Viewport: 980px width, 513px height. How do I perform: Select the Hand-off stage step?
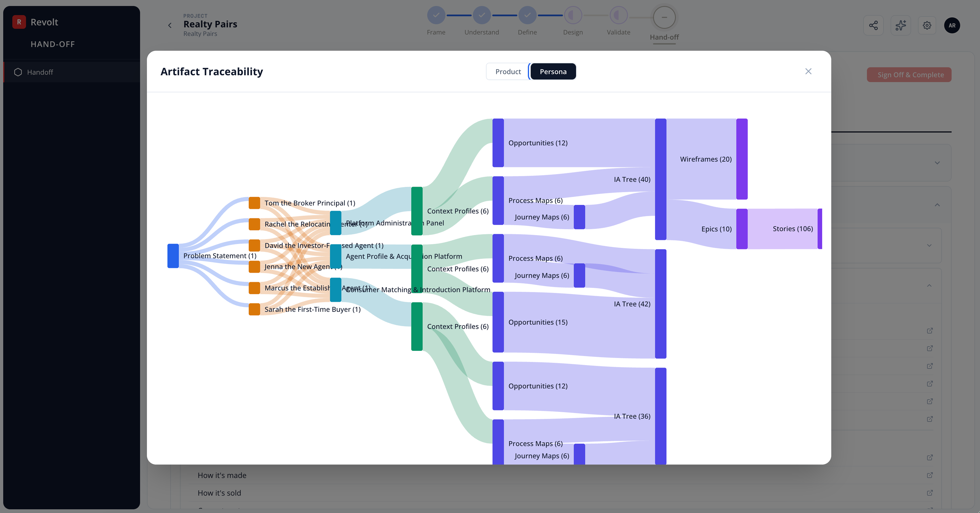coord(664,17)
